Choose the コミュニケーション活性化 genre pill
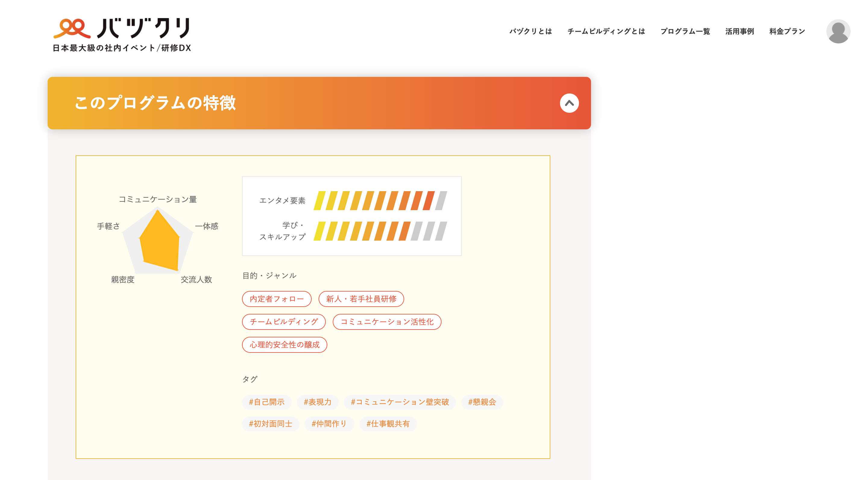Viewport: 868px width, 480px height. (x=387, y=322)
